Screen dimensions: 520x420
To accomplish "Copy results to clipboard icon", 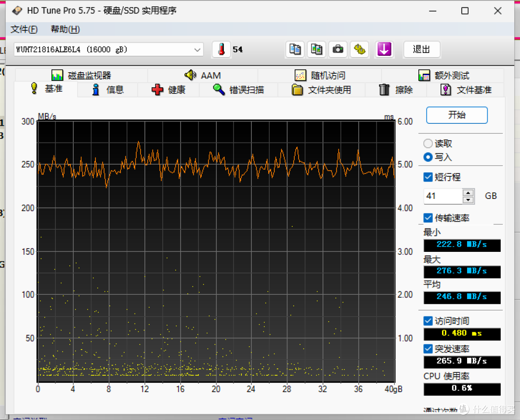I will 295,50.
